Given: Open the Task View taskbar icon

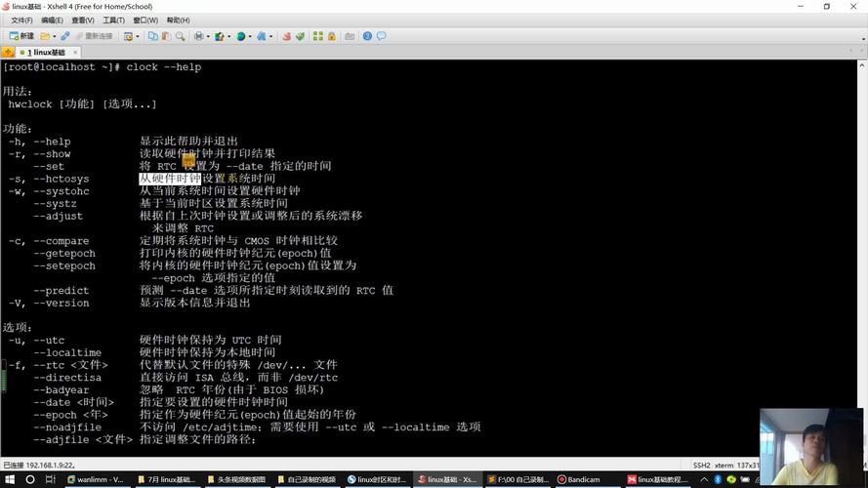Looking at the screenshot, I should coord(51,479).
